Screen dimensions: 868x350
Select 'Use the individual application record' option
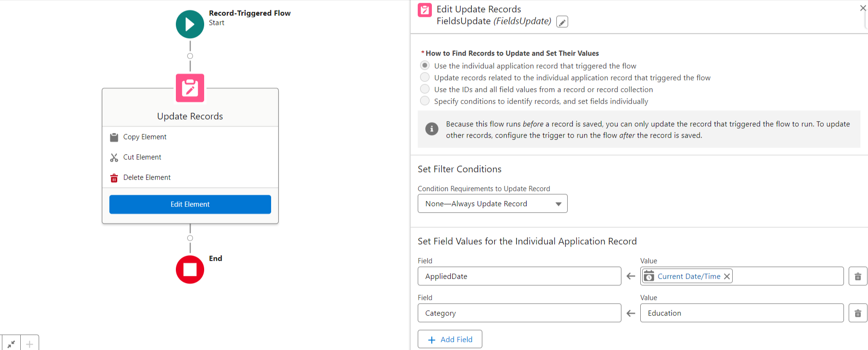(x=425, y=66)
